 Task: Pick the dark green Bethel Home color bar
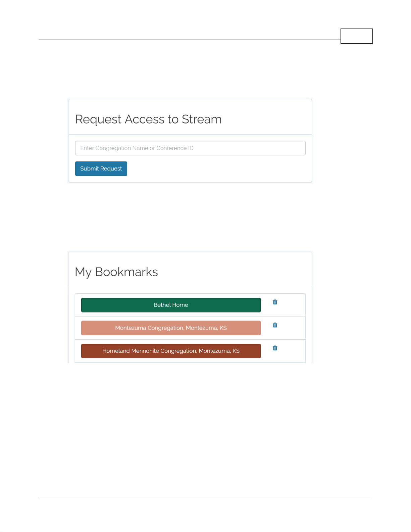tap(171, 305)
